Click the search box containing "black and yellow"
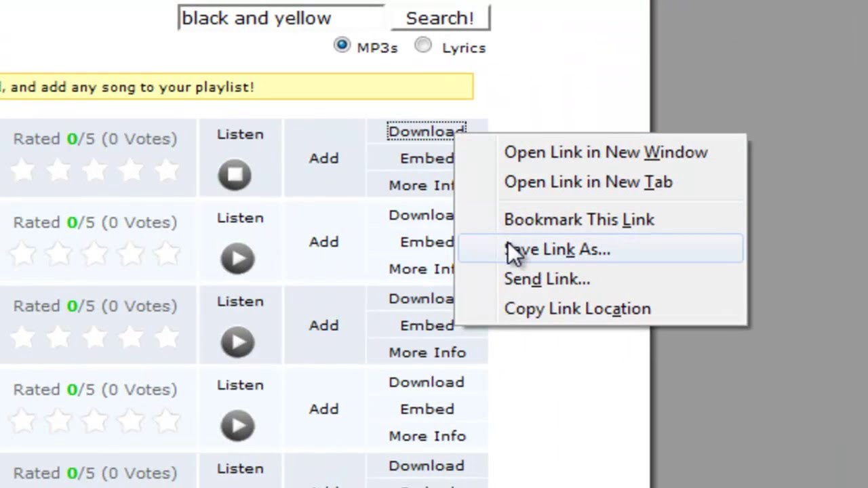 (x=281, y=18)
